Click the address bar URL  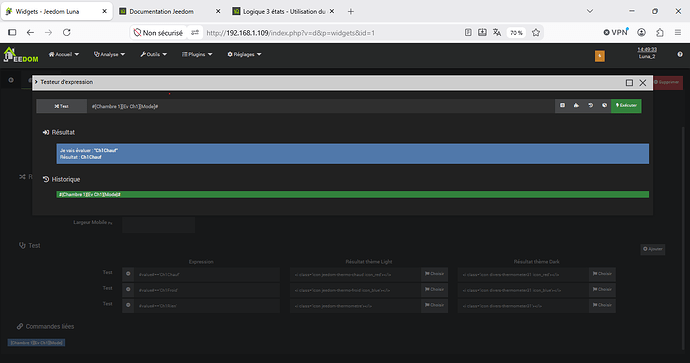290,33
